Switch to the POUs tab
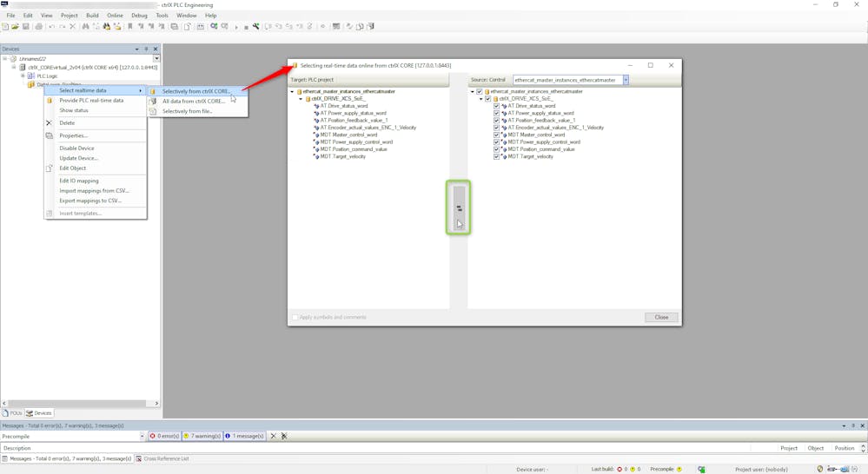The image size is (868, 474). (x=12, y=413)
